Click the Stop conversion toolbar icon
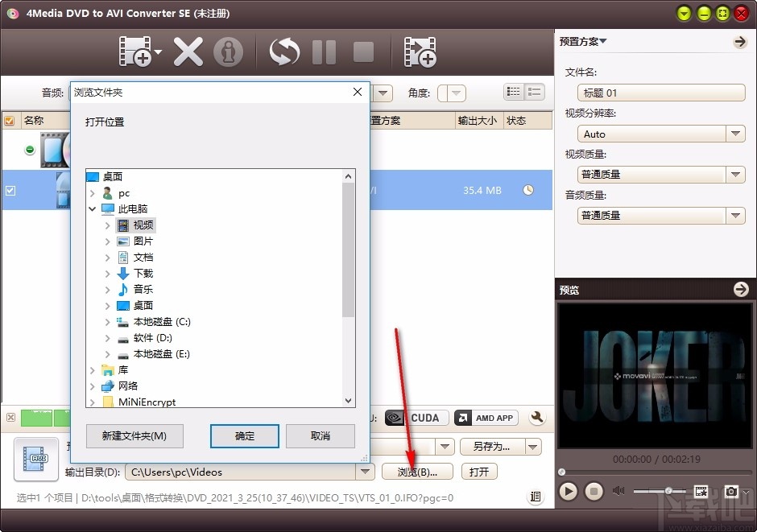757x532 pixels. 362,52
